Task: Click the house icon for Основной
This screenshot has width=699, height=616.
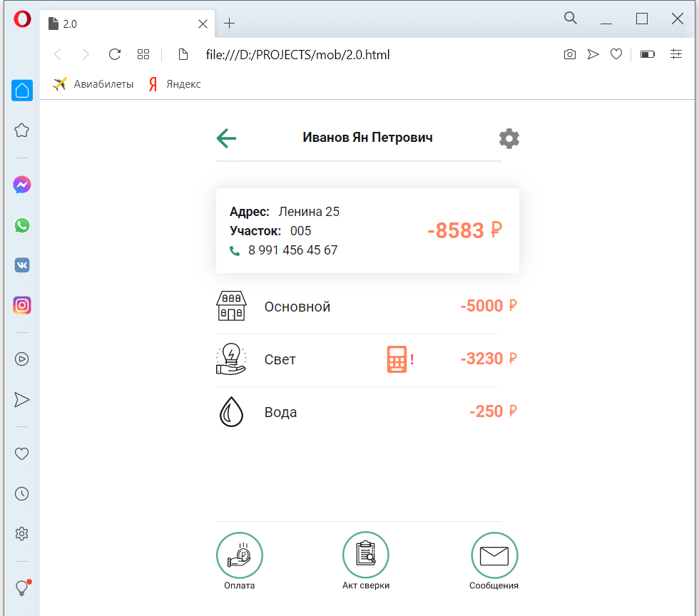Action: tap(230, 307)
